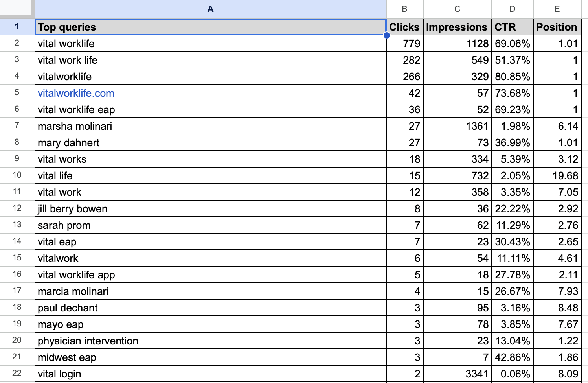Click the 'paul dechant' cell
Viewport: 588px width, 383px height.
pos(211,308)
